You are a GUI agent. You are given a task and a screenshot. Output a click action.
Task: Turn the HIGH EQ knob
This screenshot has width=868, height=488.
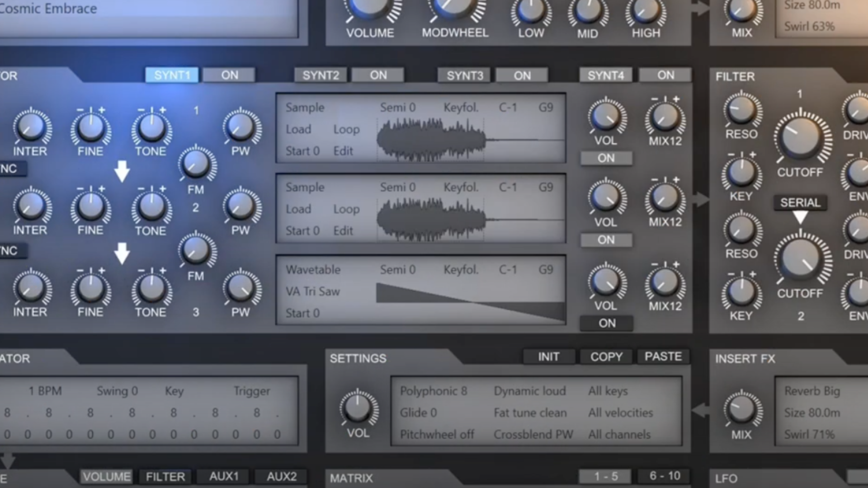(645, 9)
